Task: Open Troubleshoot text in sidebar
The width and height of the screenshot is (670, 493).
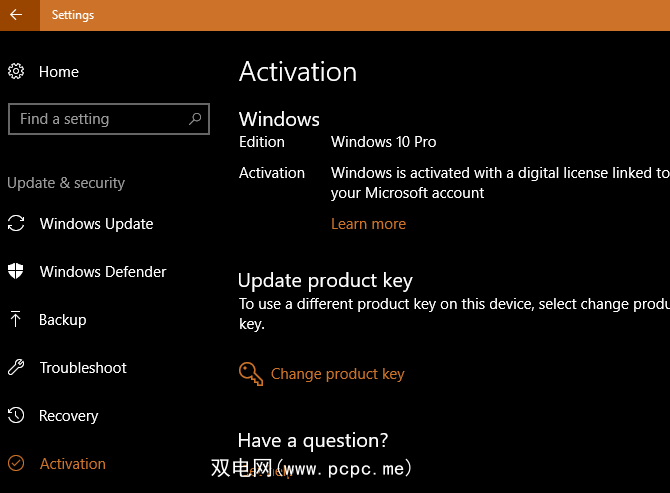Action: click(83, 368)
